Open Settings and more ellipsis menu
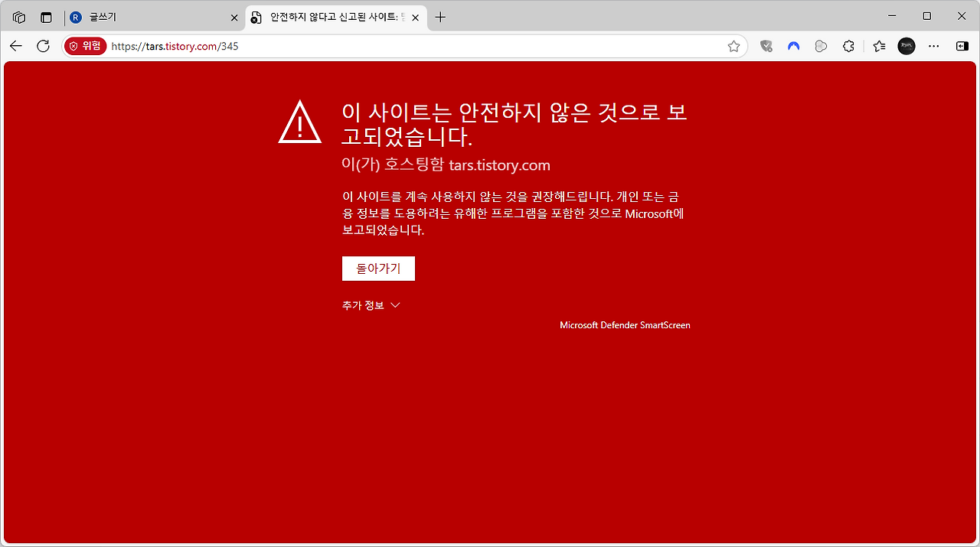The height and width of the screenshot is (547, 980). (x=934, y=46)
